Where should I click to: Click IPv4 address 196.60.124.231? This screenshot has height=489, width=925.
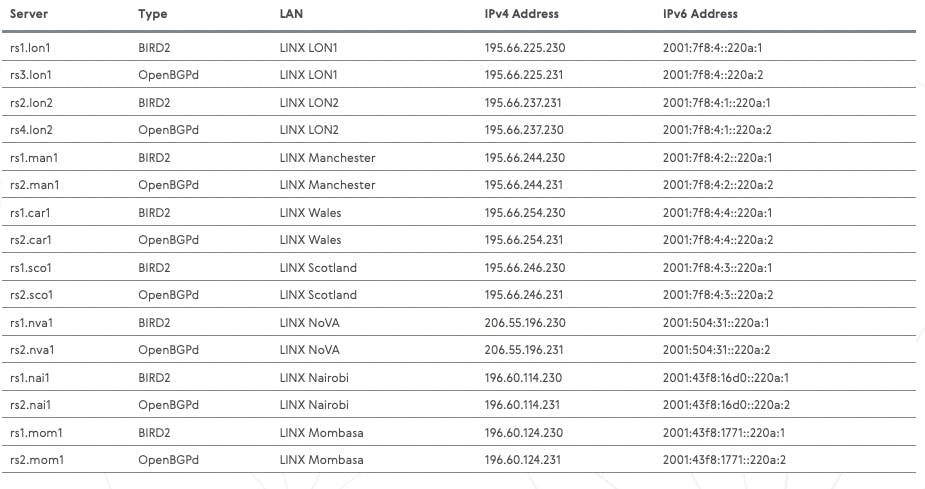[525, 460]
